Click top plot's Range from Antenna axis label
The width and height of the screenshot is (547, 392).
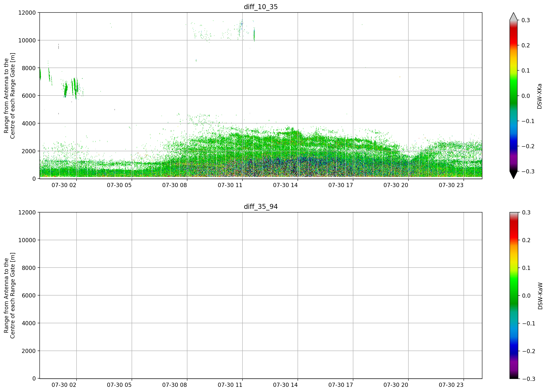(9, 96)
